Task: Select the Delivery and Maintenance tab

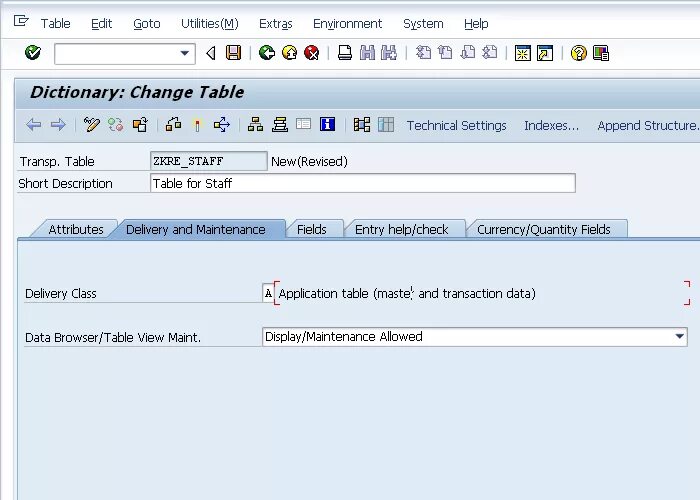Action: coord(196,229)
